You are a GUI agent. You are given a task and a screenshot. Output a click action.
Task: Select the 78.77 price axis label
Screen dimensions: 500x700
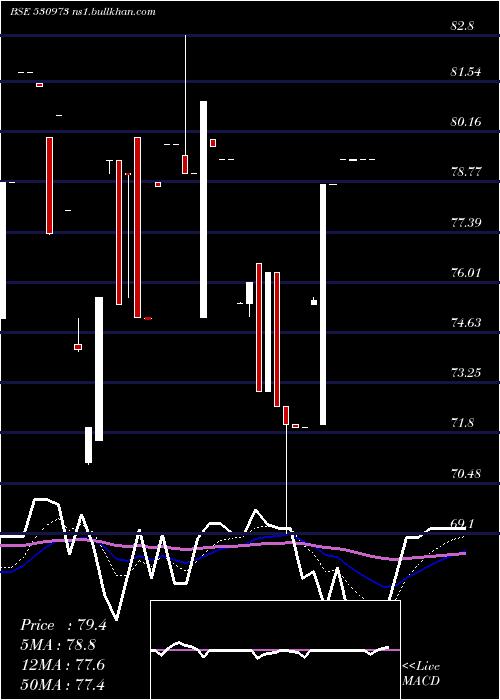click(x=466, y=172)
